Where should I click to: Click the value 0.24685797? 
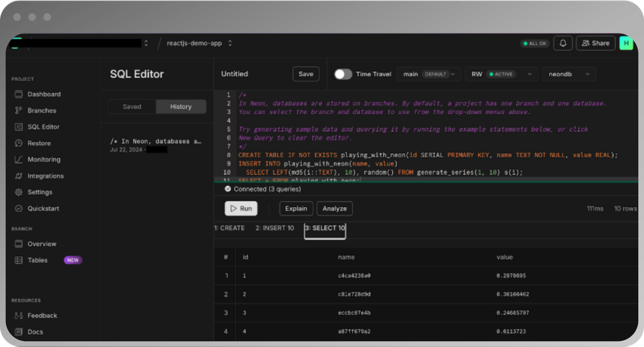(x=513, y=313)
